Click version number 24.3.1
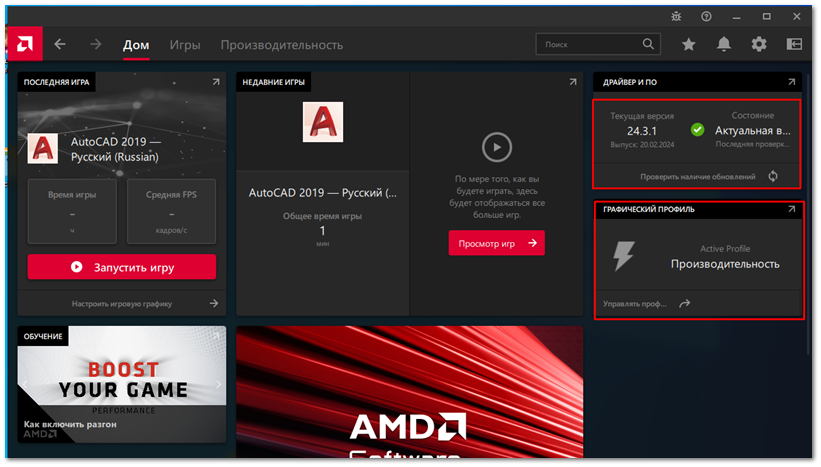Screen dimensions: 821x467 coord(642,131)
